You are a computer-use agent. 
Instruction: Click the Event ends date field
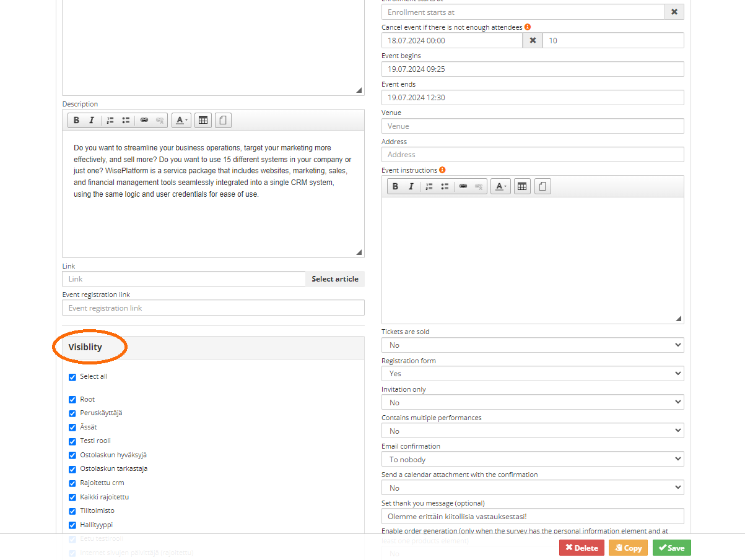click(x=533, y=97)
